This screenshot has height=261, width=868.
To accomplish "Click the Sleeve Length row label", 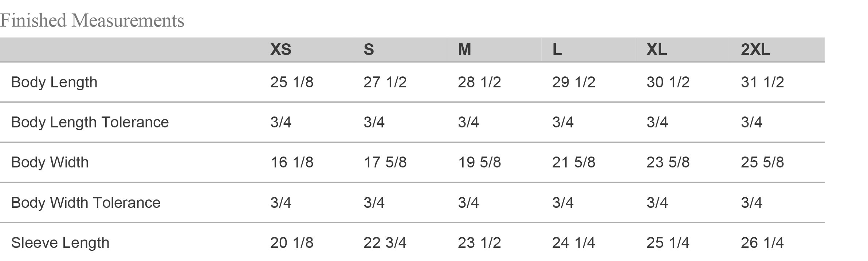I will [x=60, y=243].
